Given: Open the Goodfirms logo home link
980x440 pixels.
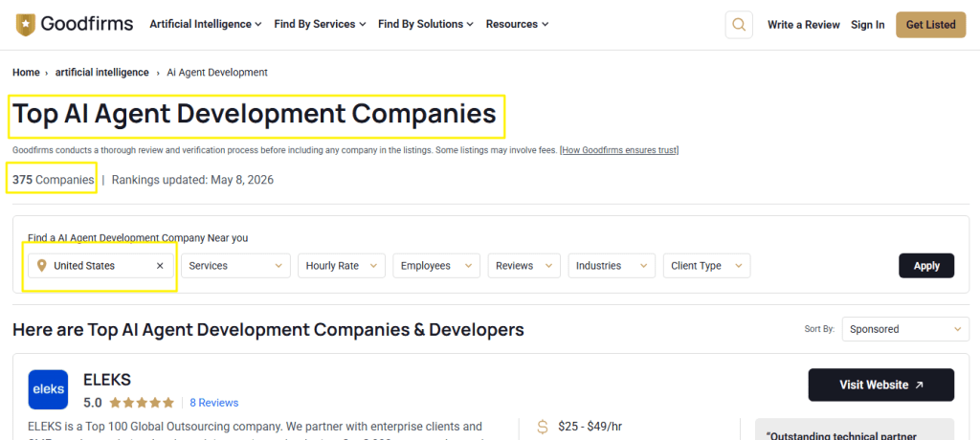Looking at the screenshot, I should [74, 24].
